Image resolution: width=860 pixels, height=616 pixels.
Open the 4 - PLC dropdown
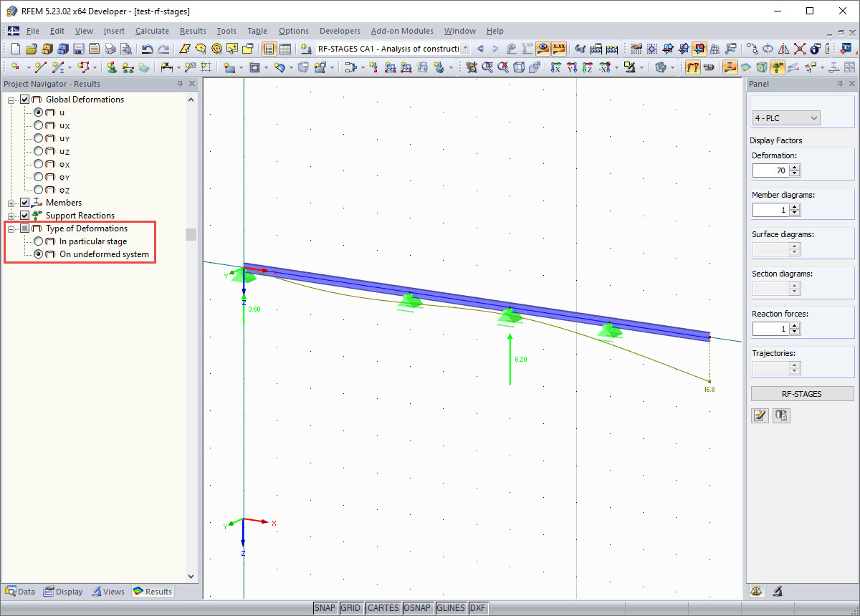tap(786, 118)
